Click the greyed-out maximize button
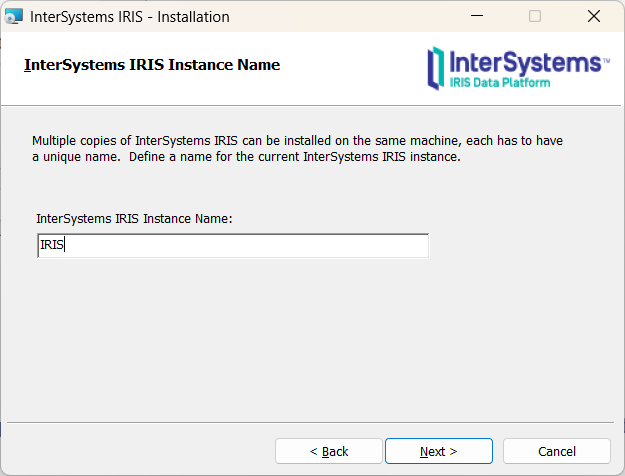This screenshot has height=476, width=625. 535,17
